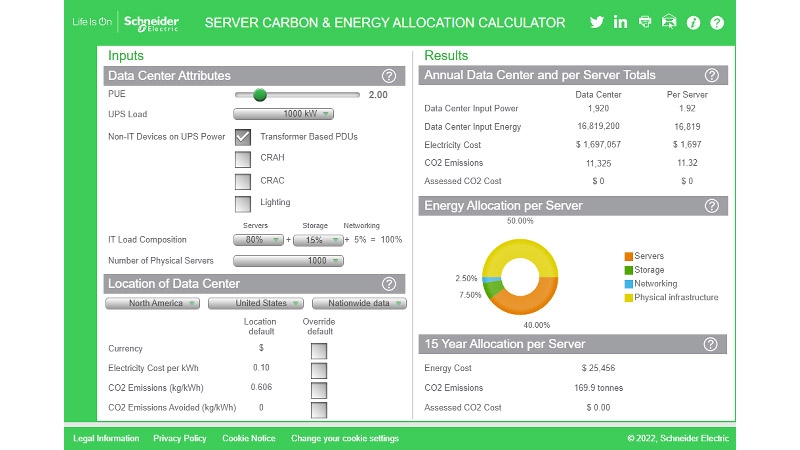
Task: Show help for Energy Allocation per Server
Action: [712, 206]
